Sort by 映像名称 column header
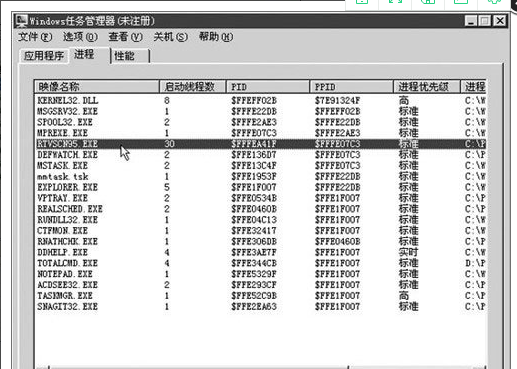Screen dimensions: 517x369 pos(97,87)
